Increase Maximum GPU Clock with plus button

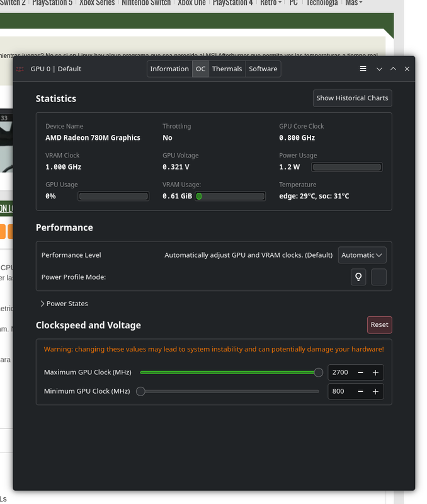pyautogui.click(x=375, y=372)
